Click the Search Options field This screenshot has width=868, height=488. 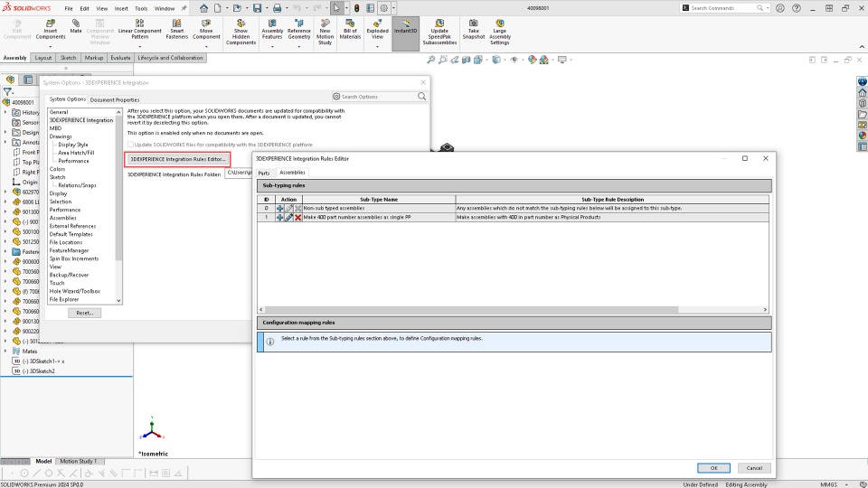(379, 97)
